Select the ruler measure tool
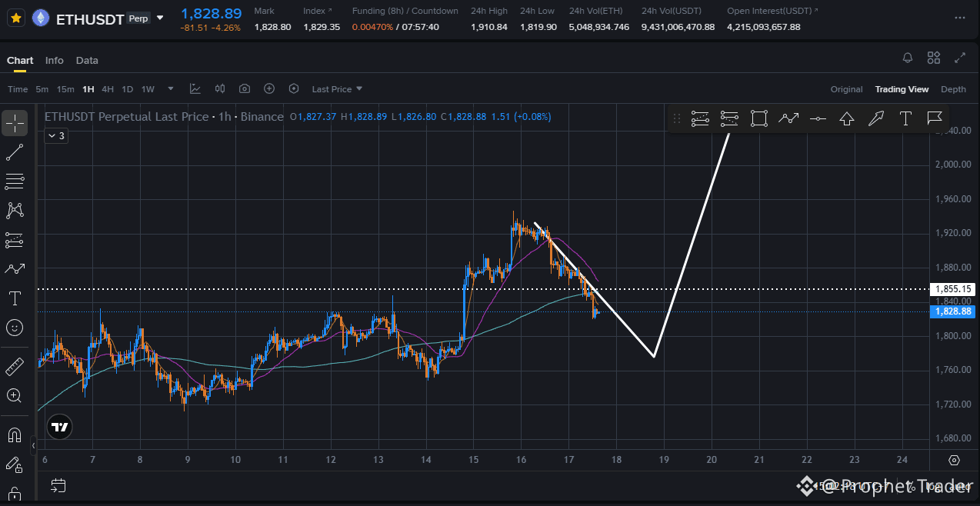The height and width of the screenshot is (506, 980). [x=15, y=366]
